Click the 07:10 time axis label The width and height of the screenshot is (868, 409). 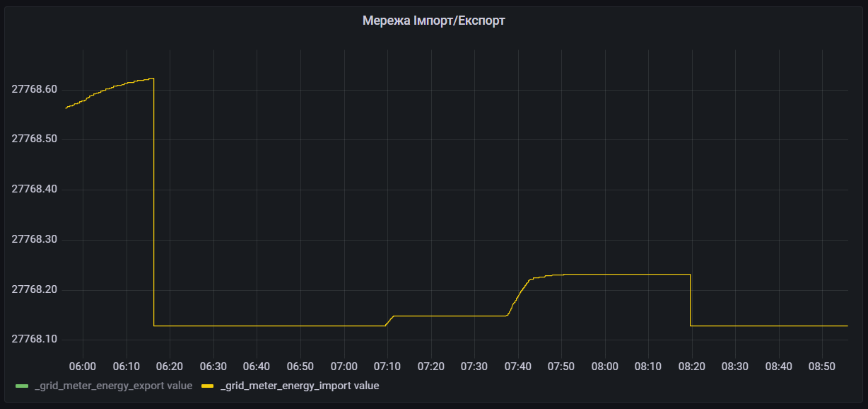pyautogui.click(x=387, y=366)
